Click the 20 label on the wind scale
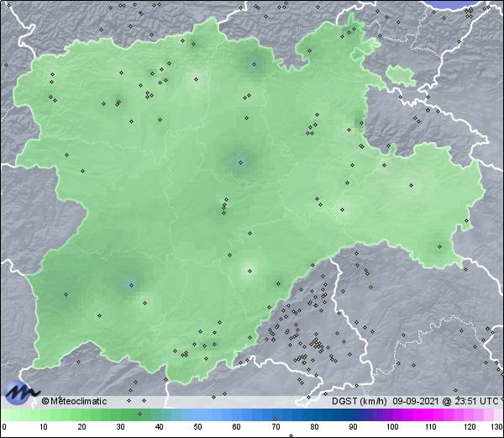Viewport: 504px width, 438px height. [x=81, y=427]
